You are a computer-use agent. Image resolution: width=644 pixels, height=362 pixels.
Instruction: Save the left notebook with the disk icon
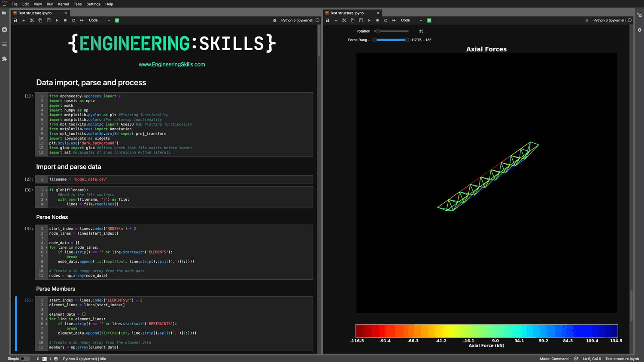click(x=15, y=20)
